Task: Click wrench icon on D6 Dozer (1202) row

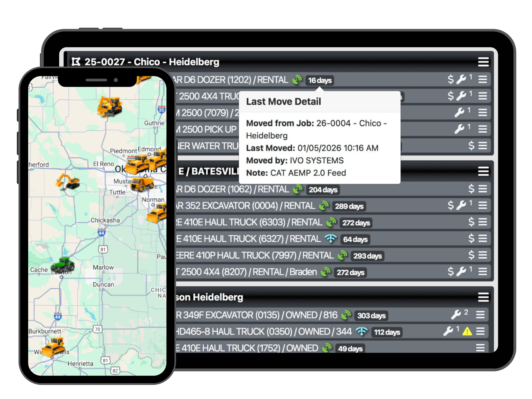Action: point(461,79)
